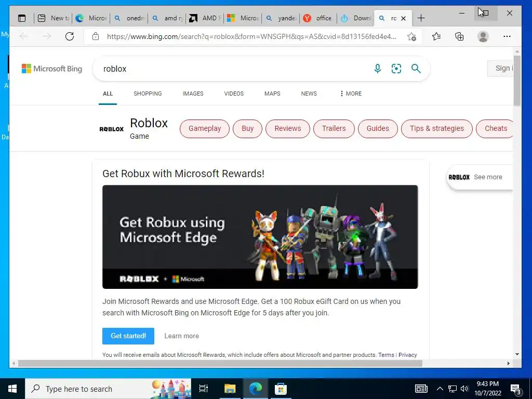Click the Microsoft Edge taskbar icon
The height and width of the screenshot is (399, 532).
tap(255, 389)
